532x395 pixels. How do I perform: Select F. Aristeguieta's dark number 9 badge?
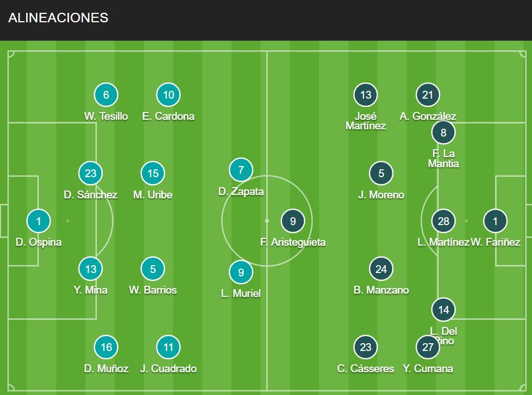(293, 221)
